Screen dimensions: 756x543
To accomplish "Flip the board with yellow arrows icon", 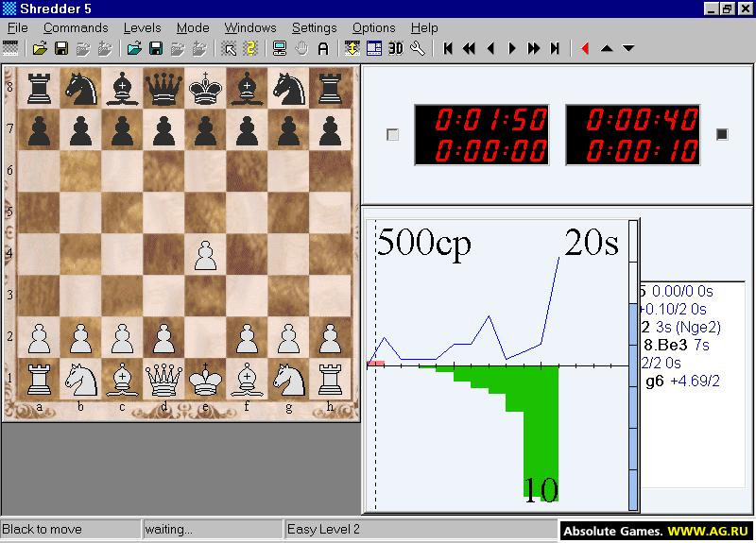I will click(x=352, y=48).
